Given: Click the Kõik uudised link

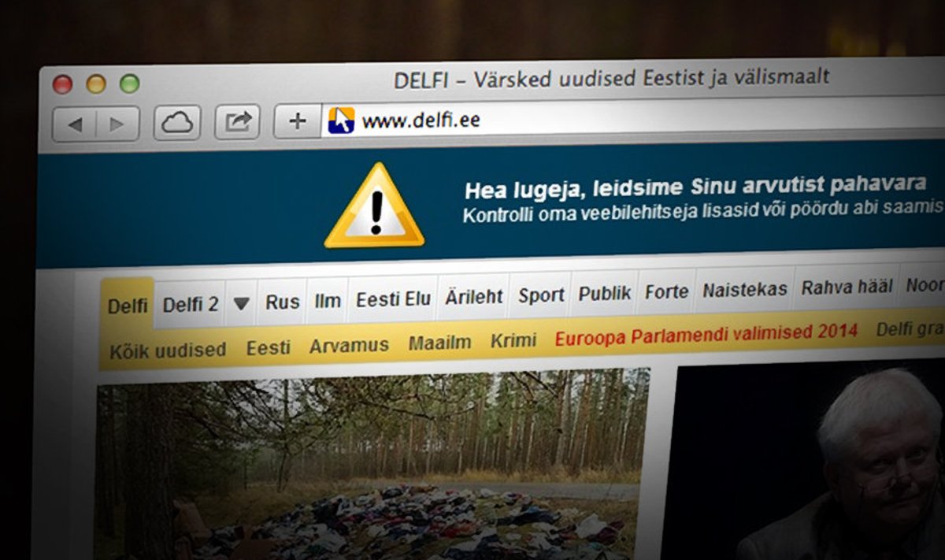Looking at the screenshot, I should [x=168, y=350].
